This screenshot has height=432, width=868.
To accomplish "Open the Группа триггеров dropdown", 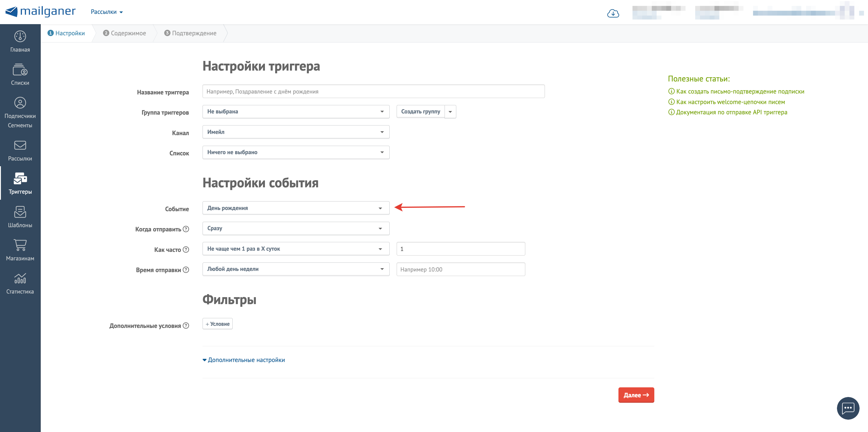I will tap(296, 112).
